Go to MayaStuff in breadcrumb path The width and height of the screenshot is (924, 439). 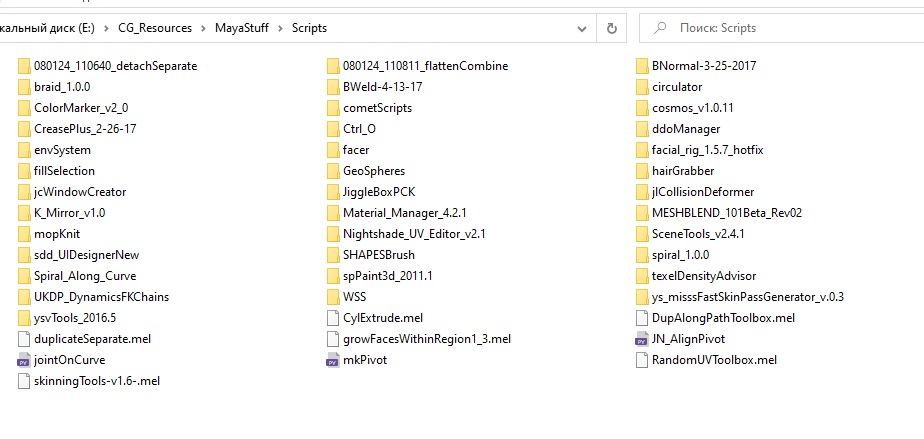[x=242, y=28]
